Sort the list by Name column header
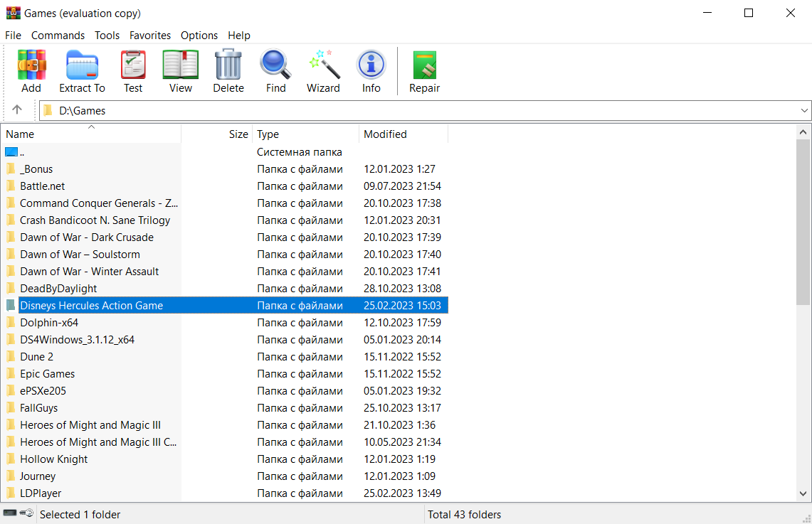The width and height of the screenshot is (812, 524). click(90, 134)
